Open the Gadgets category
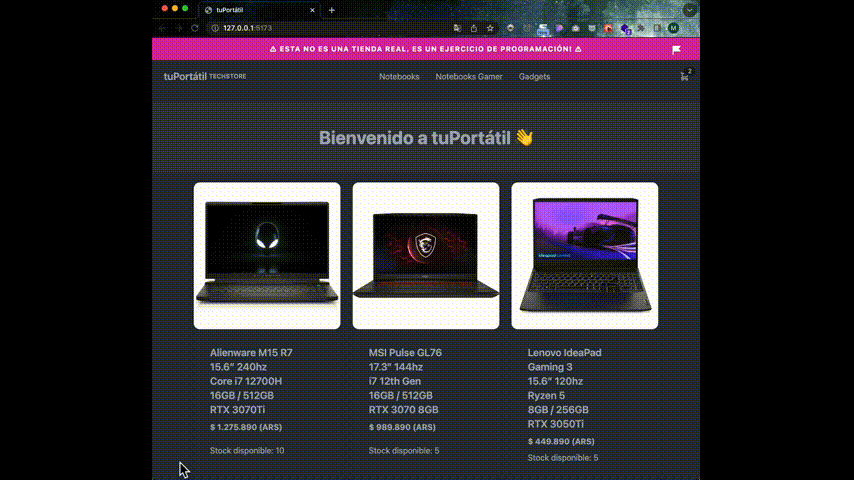854x480 pixels. (x=534, y=77)
